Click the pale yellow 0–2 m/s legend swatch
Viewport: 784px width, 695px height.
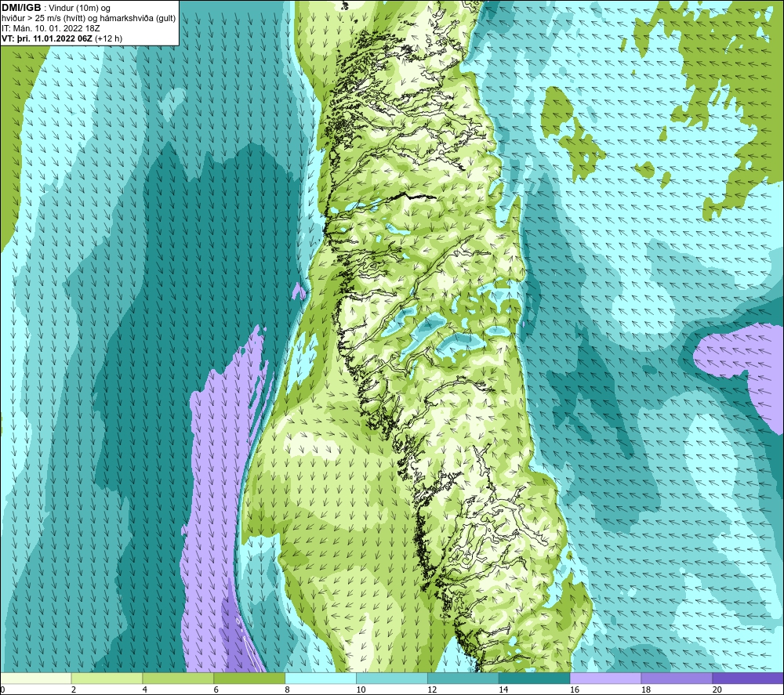click(35, 679)
